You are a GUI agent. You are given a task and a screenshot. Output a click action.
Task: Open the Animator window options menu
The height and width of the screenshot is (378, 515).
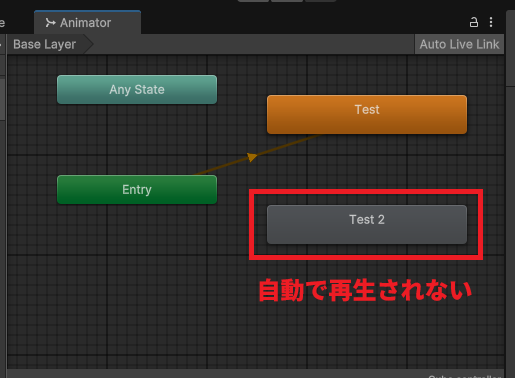491,22
